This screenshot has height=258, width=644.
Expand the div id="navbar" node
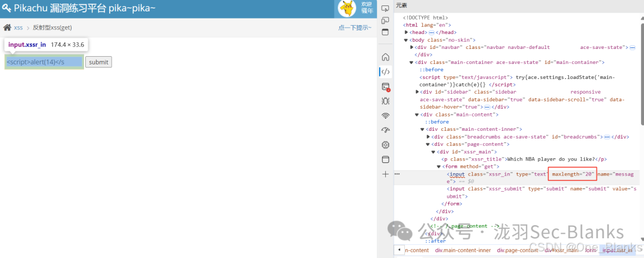pos(411,47)
